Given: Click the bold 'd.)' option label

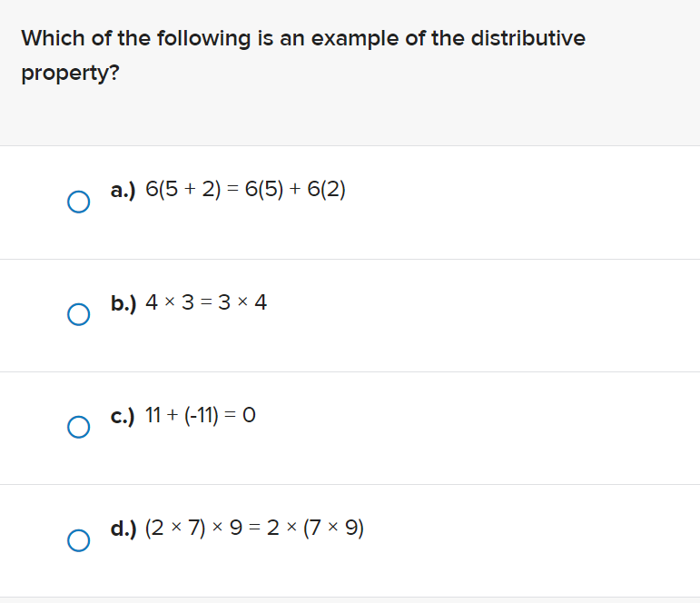Looking at the screenshot, I should point(123,529).
